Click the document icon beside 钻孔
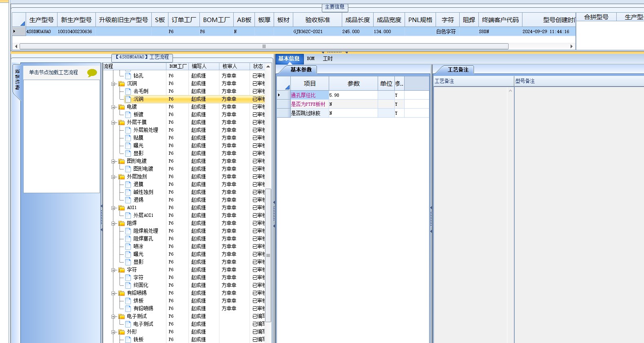 pyautogui.click(x=128, y=76)
